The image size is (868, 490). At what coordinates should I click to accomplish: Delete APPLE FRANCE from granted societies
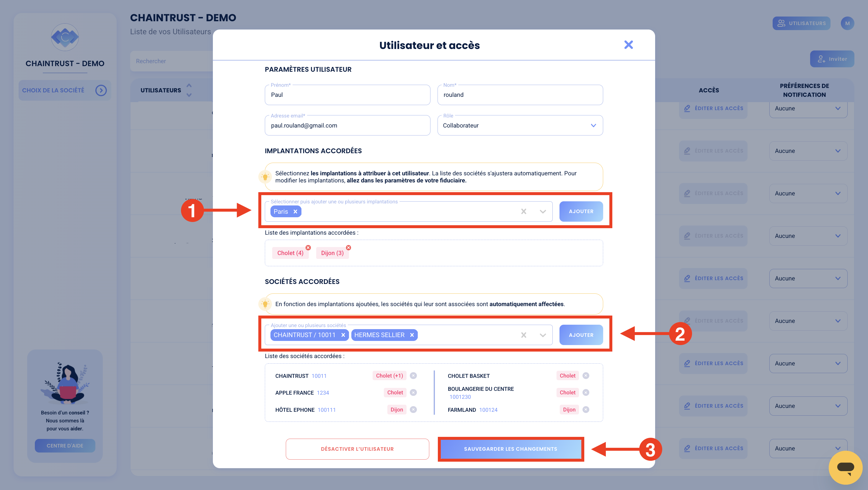(x=413, y=392)
